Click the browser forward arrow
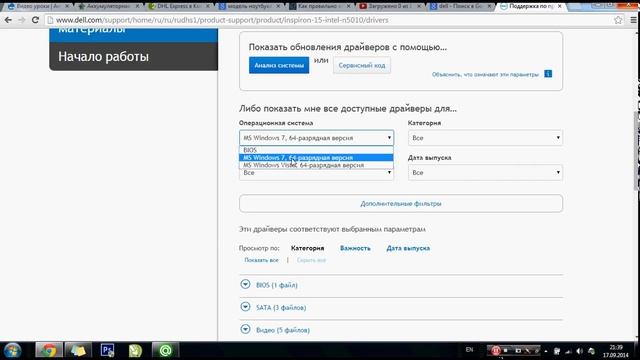This screenshot has height=360, width=640. tap(22, 20)
